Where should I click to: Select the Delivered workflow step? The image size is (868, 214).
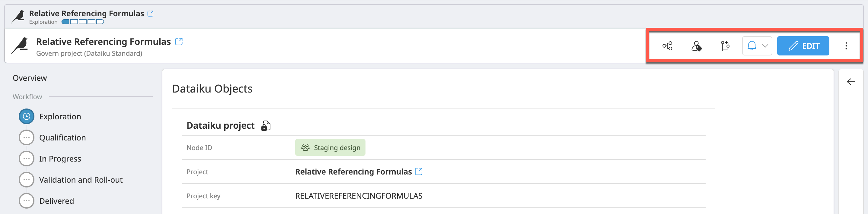click(56, 201)
